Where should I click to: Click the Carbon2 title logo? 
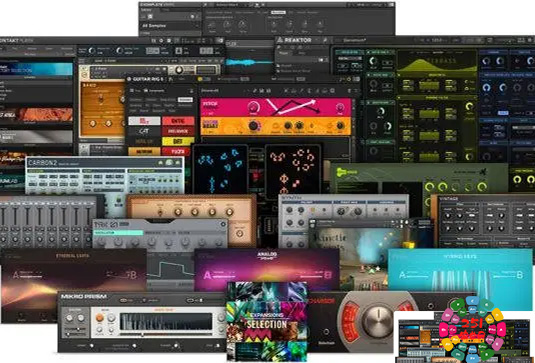pos(43,163)
